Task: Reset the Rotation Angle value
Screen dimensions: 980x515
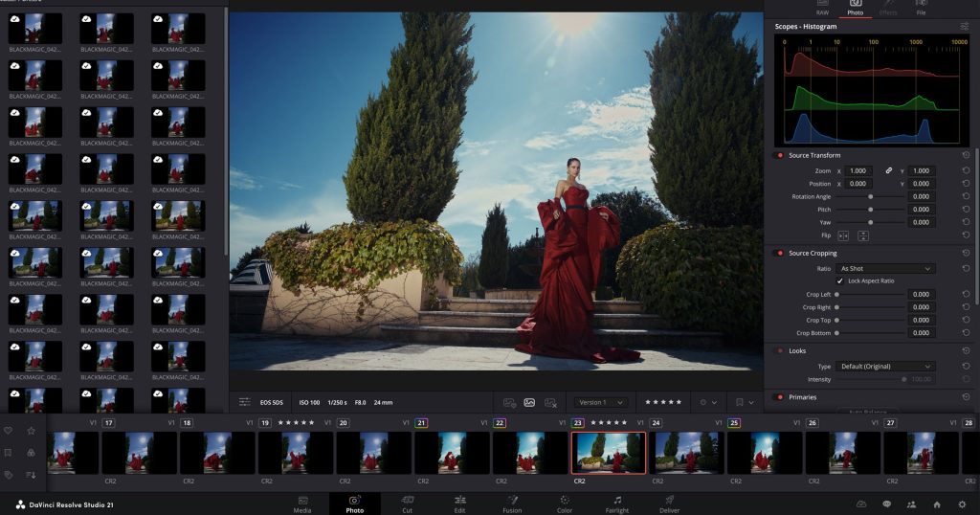Action: [966, 196]
